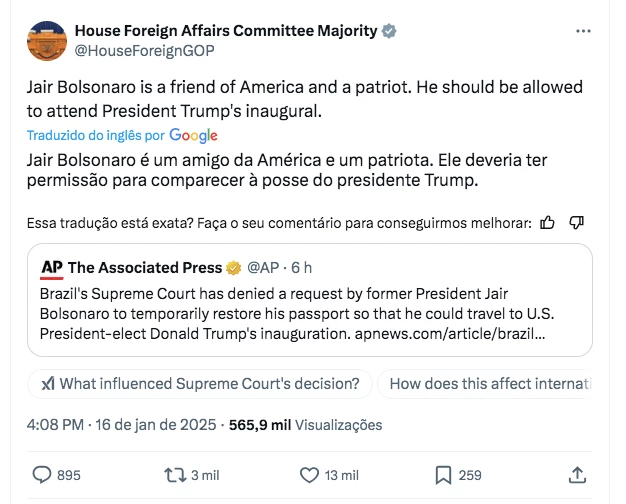Screen dimensions: 626x504
Task: Ask Grok "What influenced Supreme Court's decision?"
Action: pyautogui.click(x=200, y=384)
